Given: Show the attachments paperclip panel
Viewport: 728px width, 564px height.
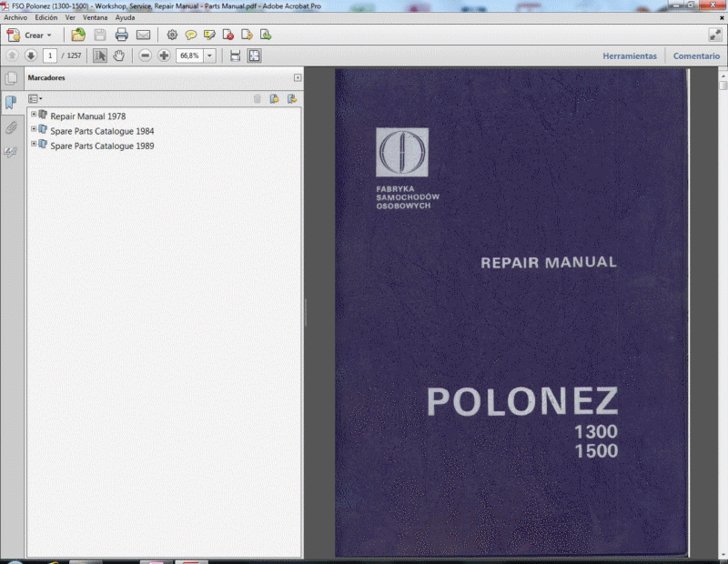Looking at the screenshot, I should pyautogui.click(x=11, y=127).
